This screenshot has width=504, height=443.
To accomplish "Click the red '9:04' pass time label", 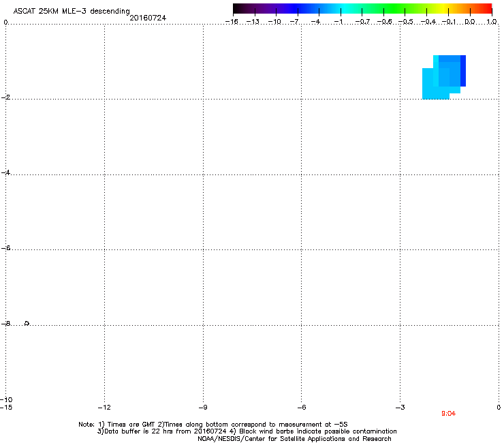I will 448,414.
